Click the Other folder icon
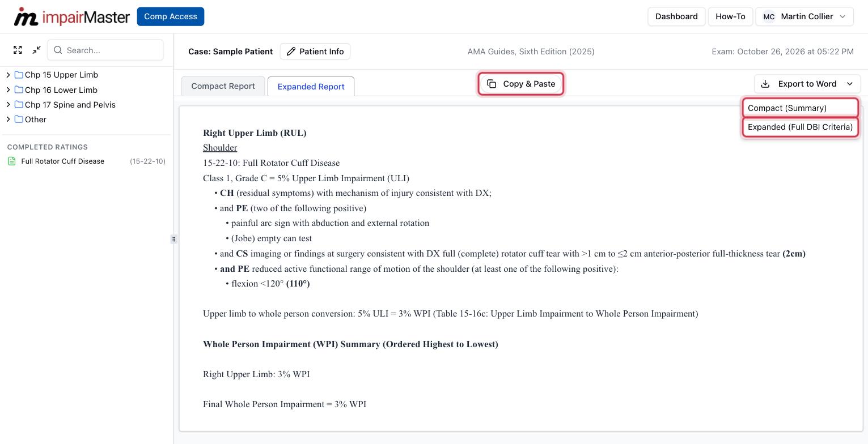The image size is (868, 444). pyautogui.click(x=19, y=119)
